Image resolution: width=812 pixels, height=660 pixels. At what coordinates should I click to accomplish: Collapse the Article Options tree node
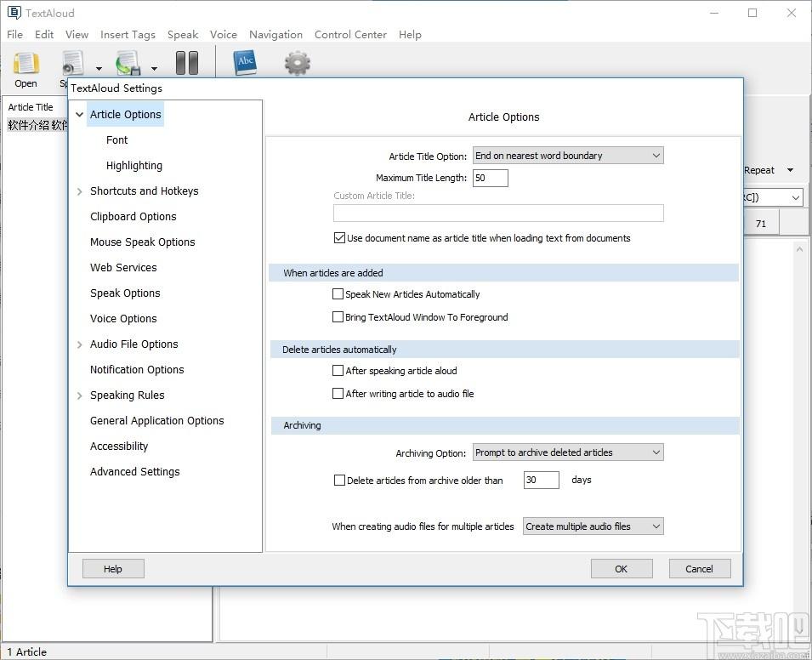[79, 115]
